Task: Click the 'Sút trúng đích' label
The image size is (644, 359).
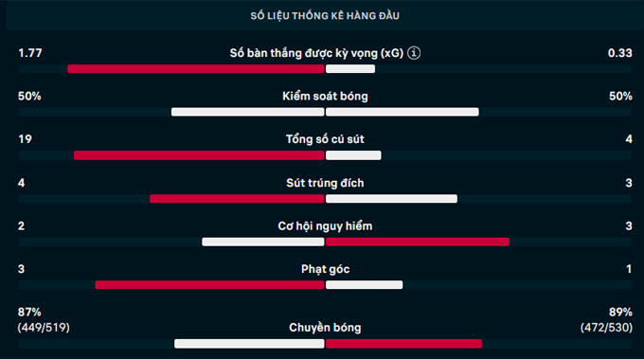Action: point(325,183)
